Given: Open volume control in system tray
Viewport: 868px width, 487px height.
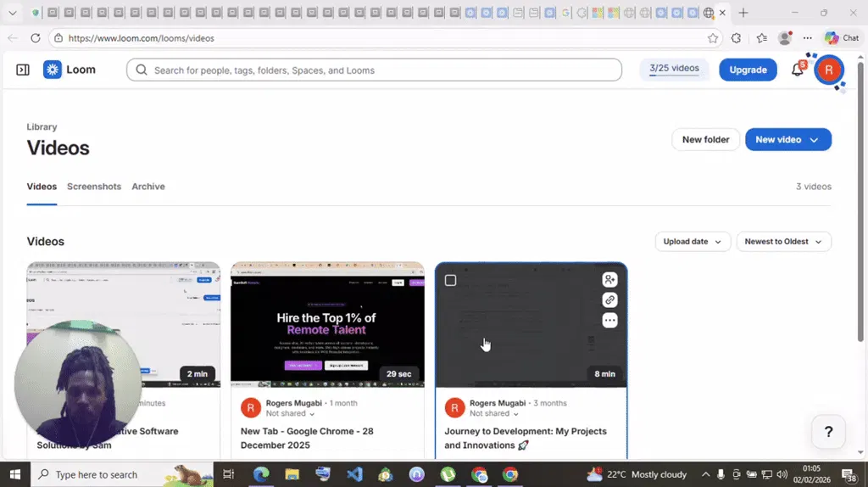Looking at the screenshot, I should 782,474.
